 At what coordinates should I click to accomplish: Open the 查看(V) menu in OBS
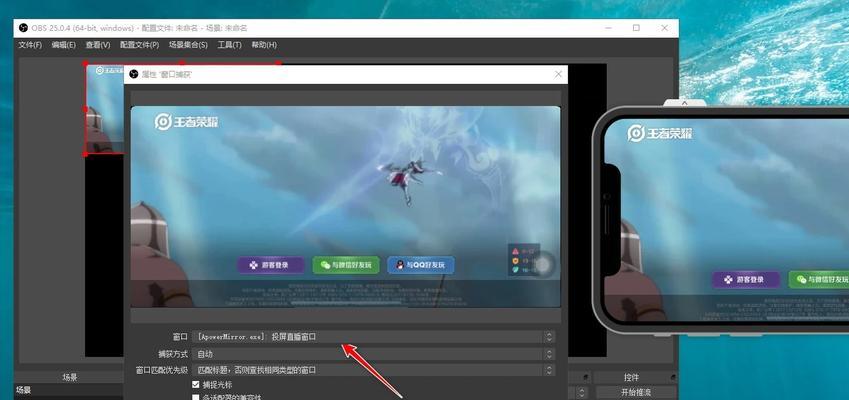point(97,45)
